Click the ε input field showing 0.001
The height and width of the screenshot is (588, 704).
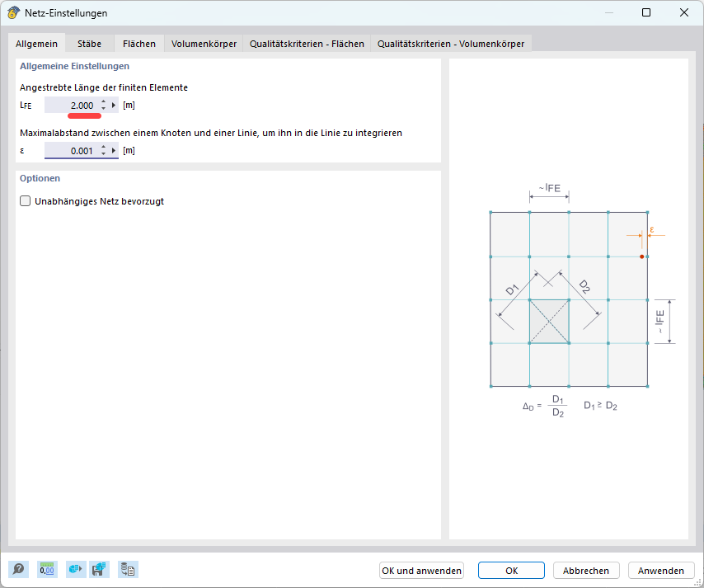(x=71, y=151)
